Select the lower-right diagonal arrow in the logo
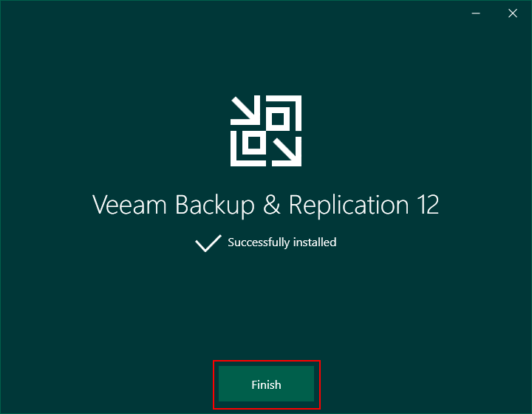Screen dimensions: 532x414 (287, 152)
